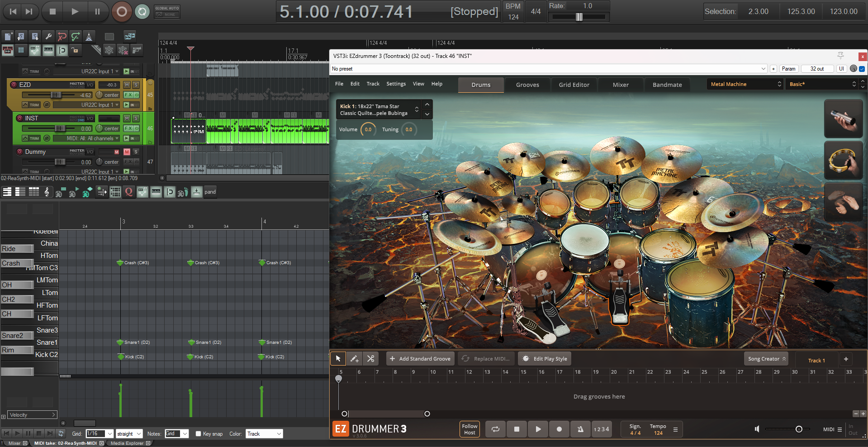
Task: Open the I/O routing for EZD track
Action: coord(90,85)
